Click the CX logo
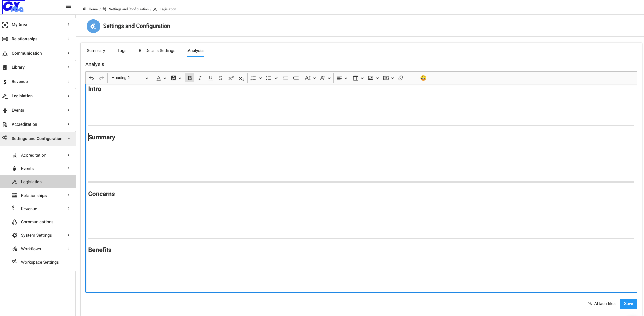The height and width of the screenshot is (316, 644). click(x=14, y=7)
